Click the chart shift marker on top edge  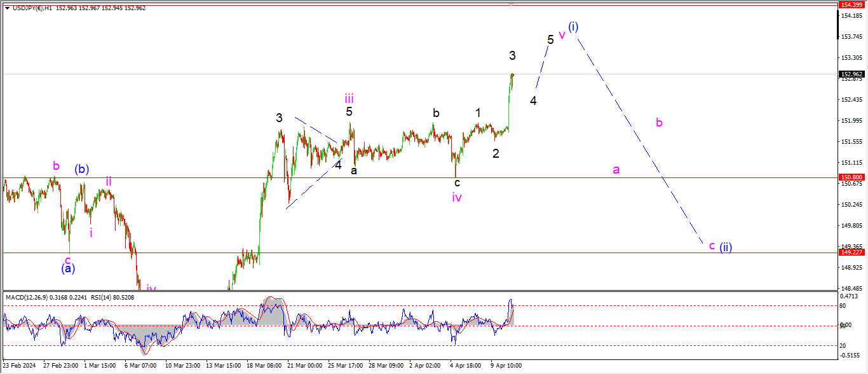pos(512,4)
